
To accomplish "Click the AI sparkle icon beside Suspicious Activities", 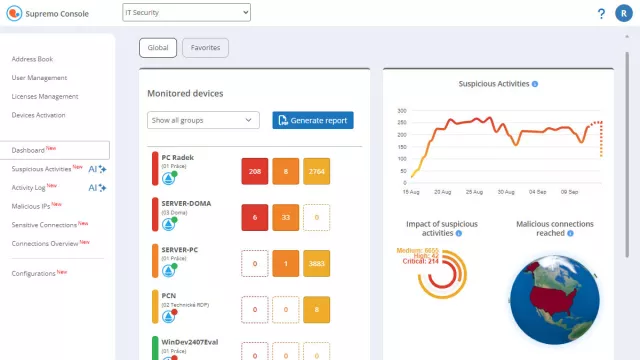I will click(x=98, y=169).
